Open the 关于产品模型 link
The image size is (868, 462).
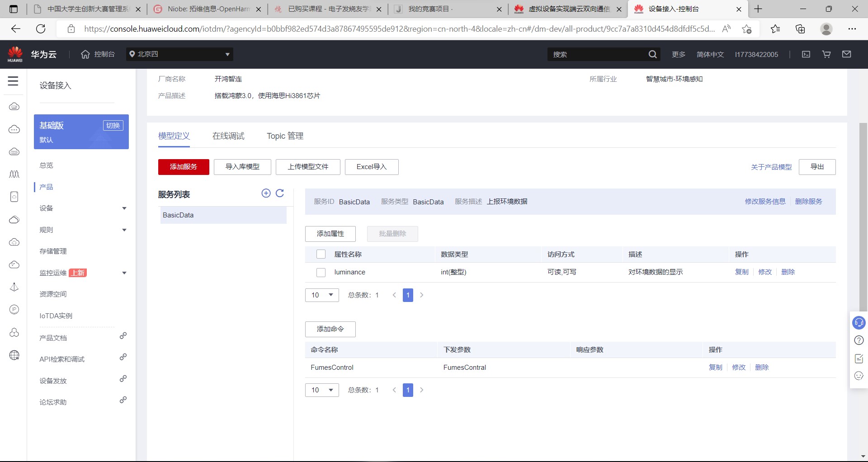coord(771,167)
